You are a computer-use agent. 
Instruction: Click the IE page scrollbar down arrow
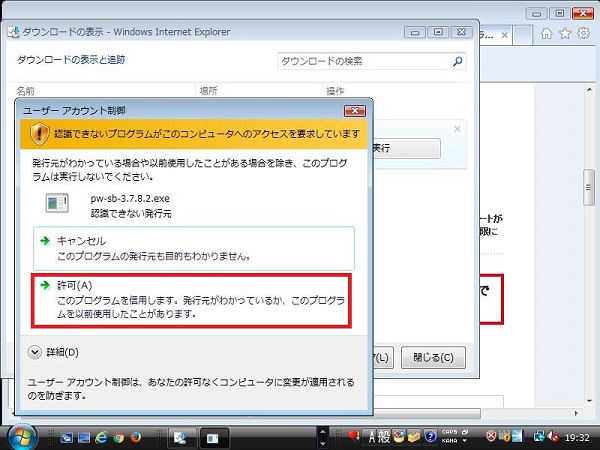[x=589, y=401]
